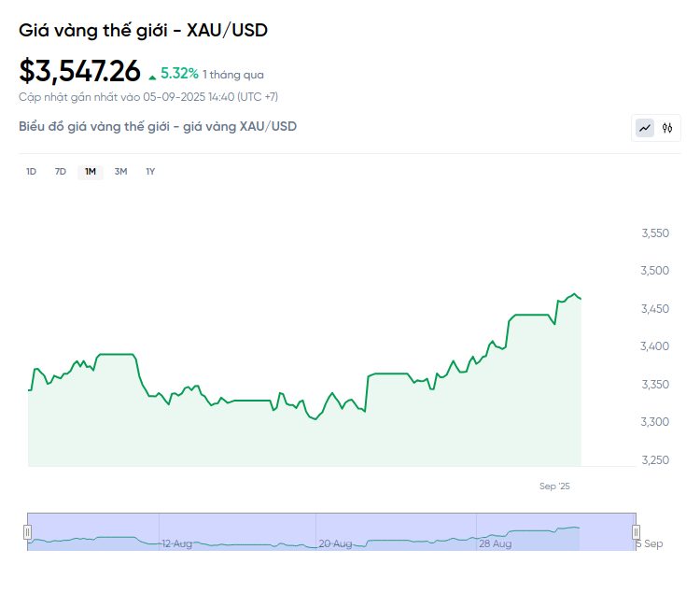Image resolution: width=700 pixels, height=592 pixels.
Task: Show the 3M time range
Action: click(120, 171)
